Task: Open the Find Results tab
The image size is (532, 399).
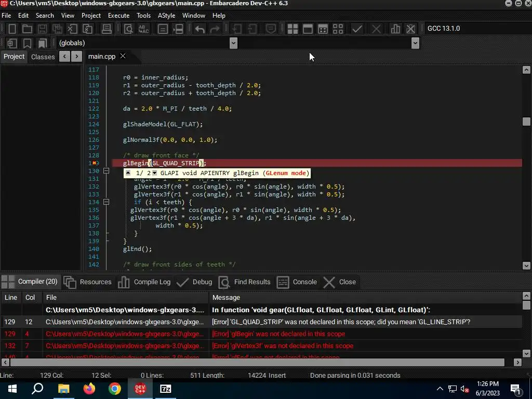Action: [x=244, y=282]
